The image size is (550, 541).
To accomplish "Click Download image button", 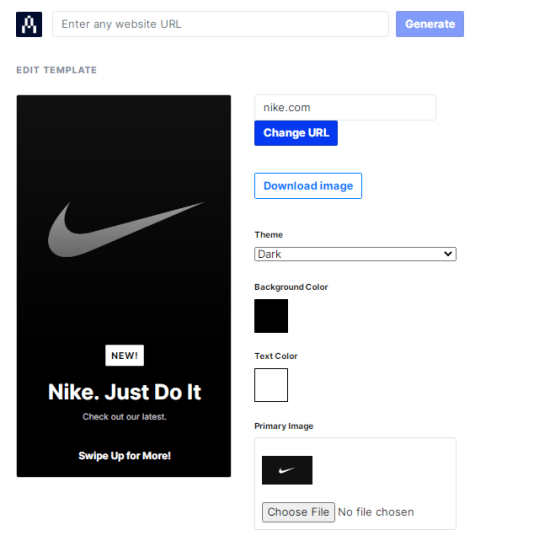I will click(308, 186).
